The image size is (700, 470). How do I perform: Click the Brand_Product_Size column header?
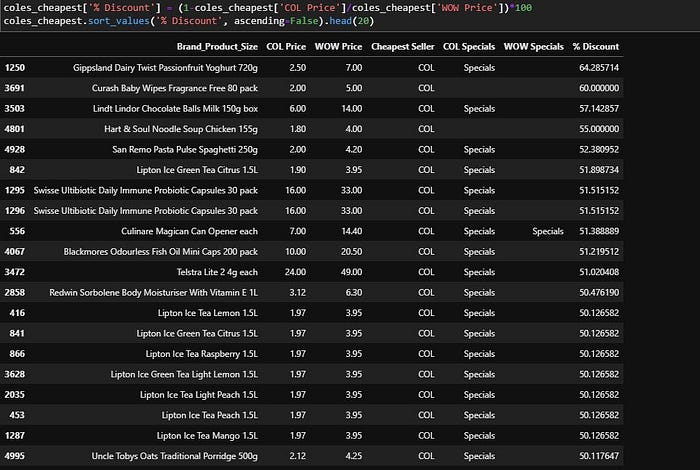click(217, 46)
